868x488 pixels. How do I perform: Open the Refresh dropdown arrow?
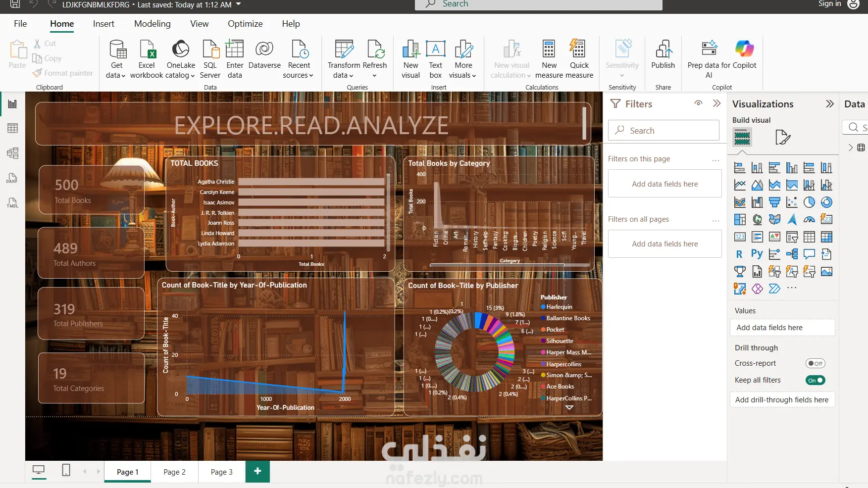[375, 76]
